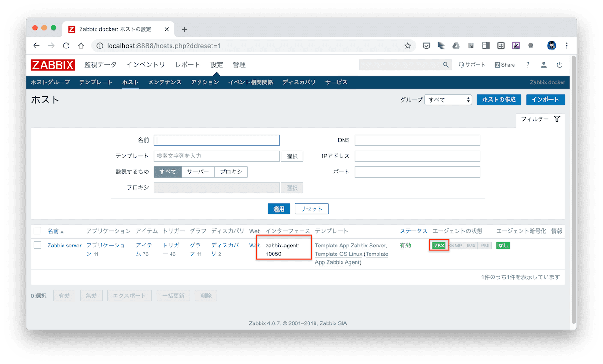The width and height of the screenshot is (603, 364).
Task: Click the browser back arrow
Action: [x=36, y=46]
